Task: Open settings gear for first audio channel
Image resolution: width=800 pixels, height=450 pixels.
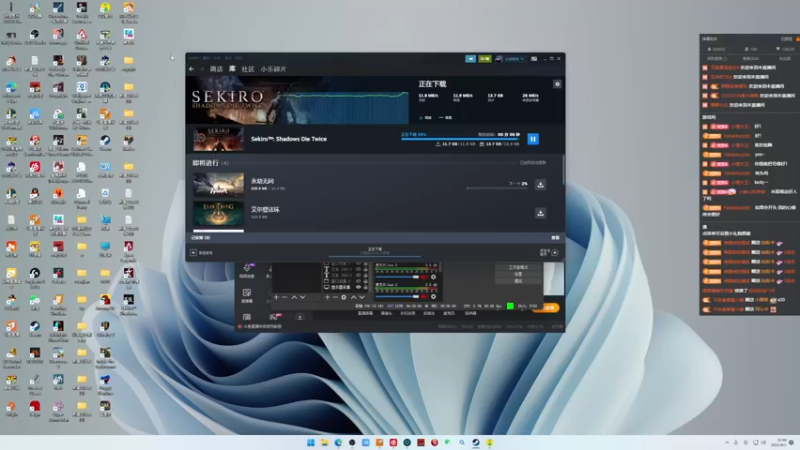Action: [x=434, y=277]
